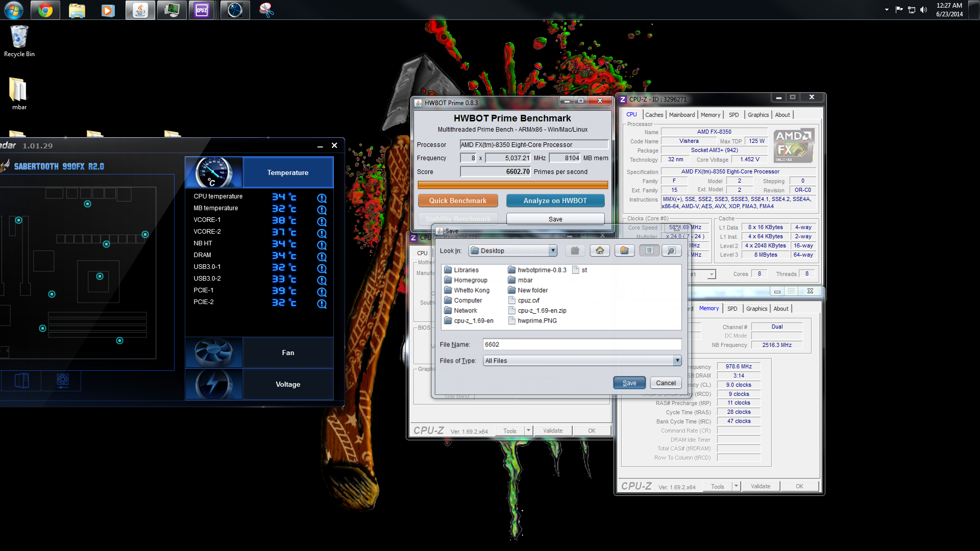980x551 pixels.
Task: Open the USB3.0-2 alert icon
Action: pos(322,280)
